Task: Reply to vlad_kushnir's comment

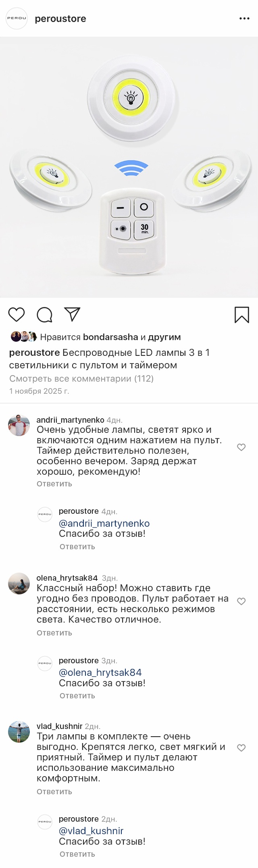Action: point(54,791)
